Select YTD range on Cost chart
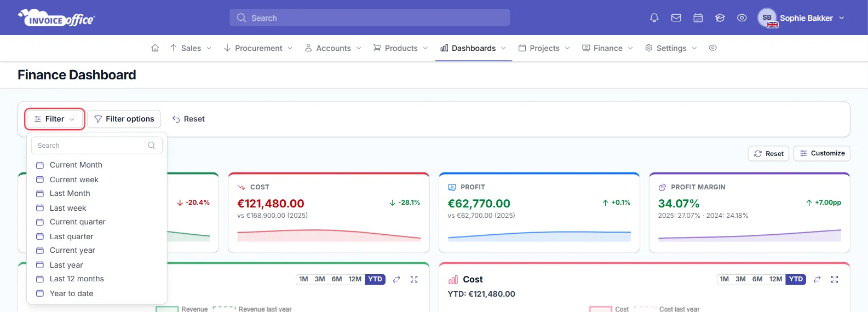Screen dimensions: 868x312 [x=796, y=279]
